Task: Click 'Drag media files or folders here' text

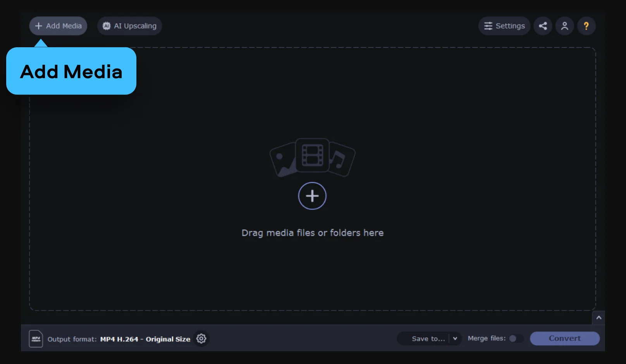Action: 313,233
